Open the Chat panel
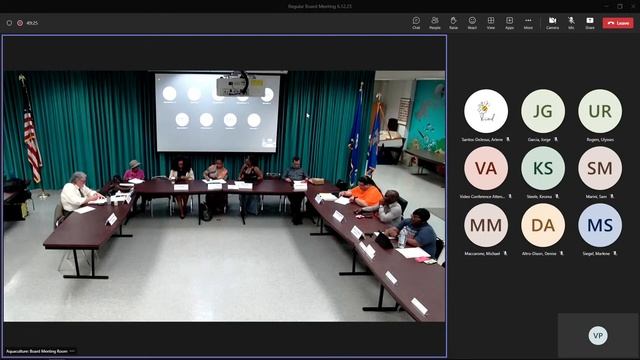This screenshot has height=360, width=640. [416, 23]
